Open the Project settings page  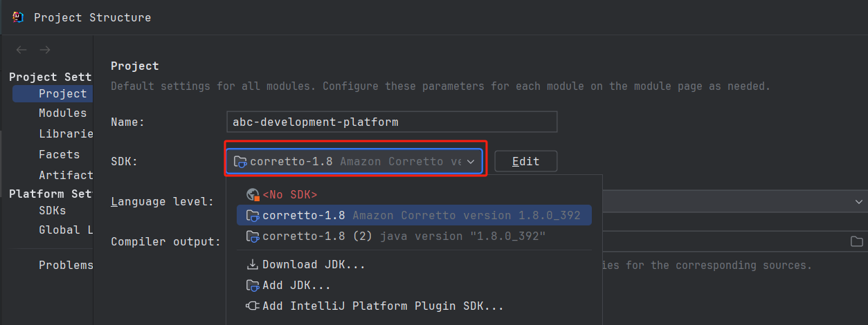[x=53, y=93]
